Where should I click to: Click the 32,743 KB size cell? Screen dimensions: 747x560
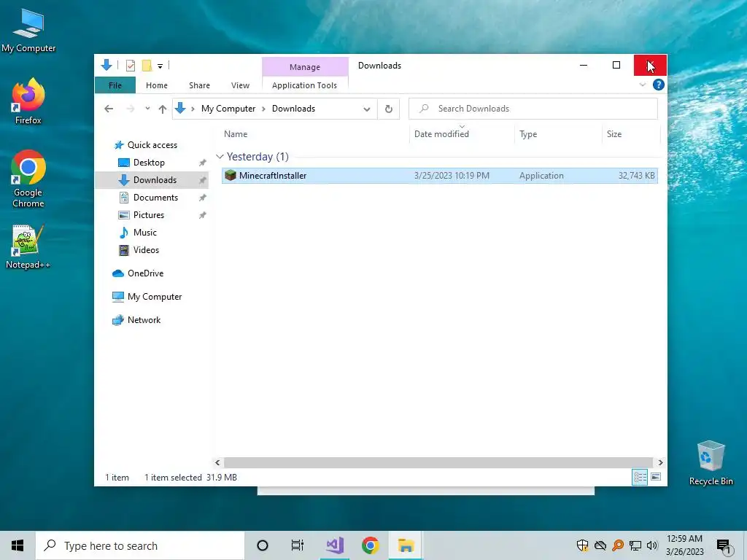(x=636, y=176)
